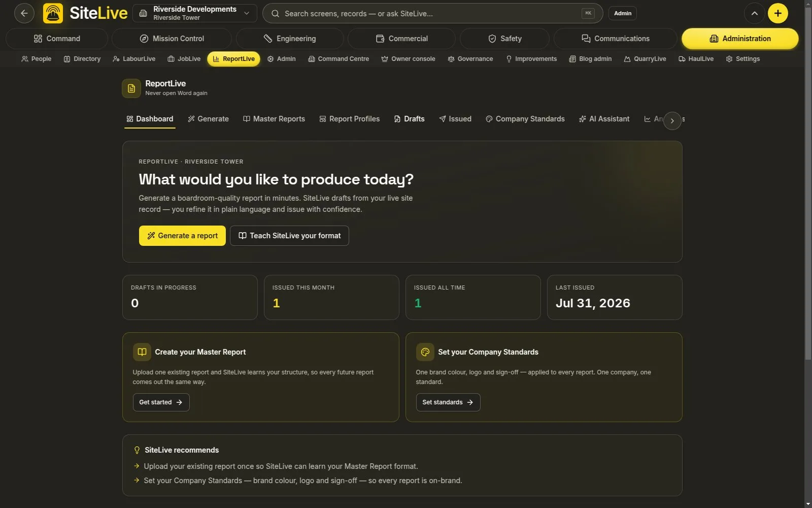Click Get started for Master Report
The height and width of the screenshot is (508, 812).
161,402
